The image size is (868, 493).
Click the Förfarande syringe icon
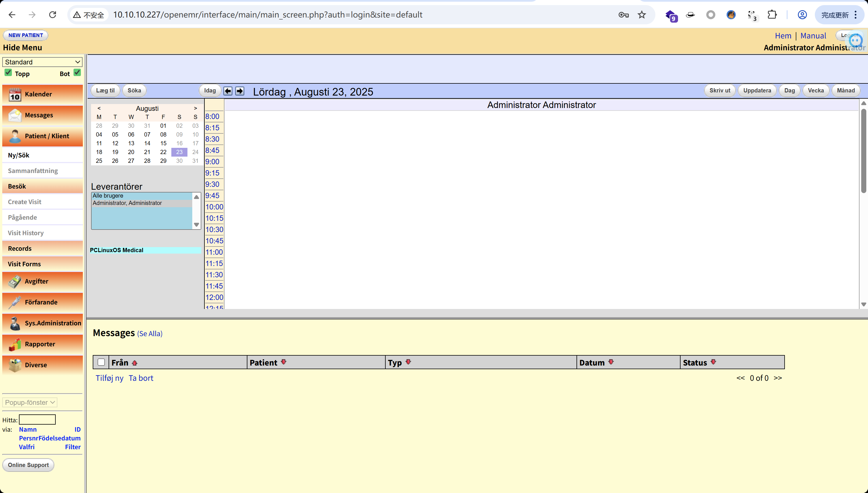pos(15,302)
